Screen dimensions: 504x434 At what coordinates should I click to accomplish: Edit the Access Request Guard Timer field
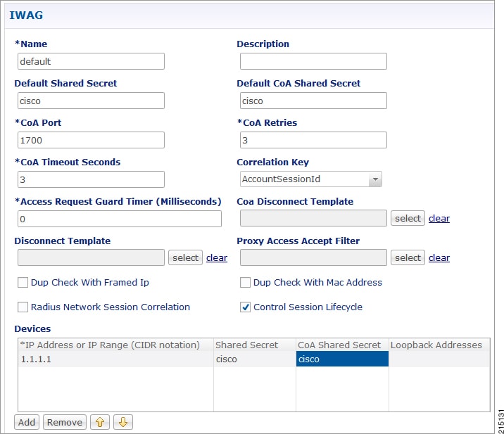[120, 219]
